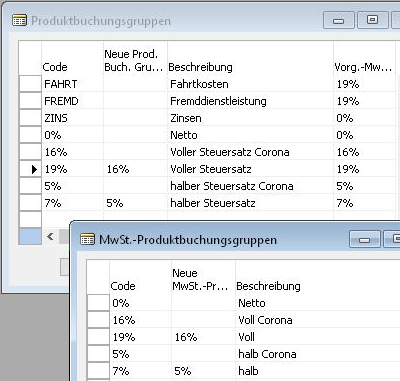
Task: Select the row marker for FAHRT
Action: [x=30, y=84]
